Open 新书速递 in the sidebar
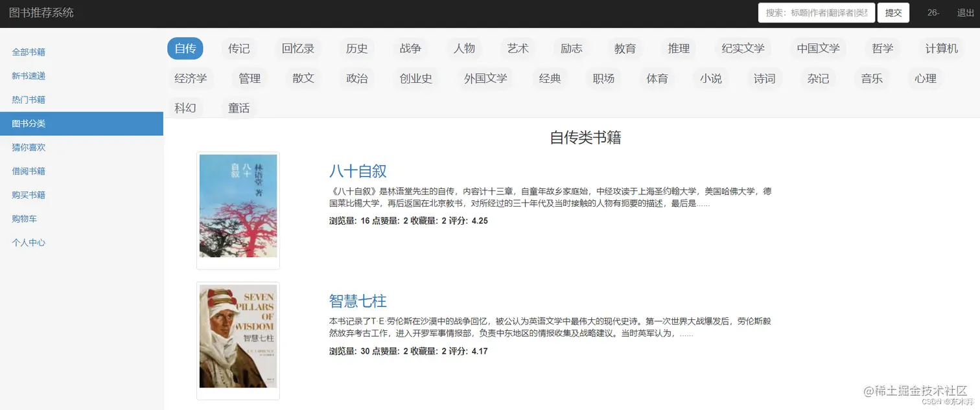This screenshot has height=410, width=980. (x=29, y=75)
